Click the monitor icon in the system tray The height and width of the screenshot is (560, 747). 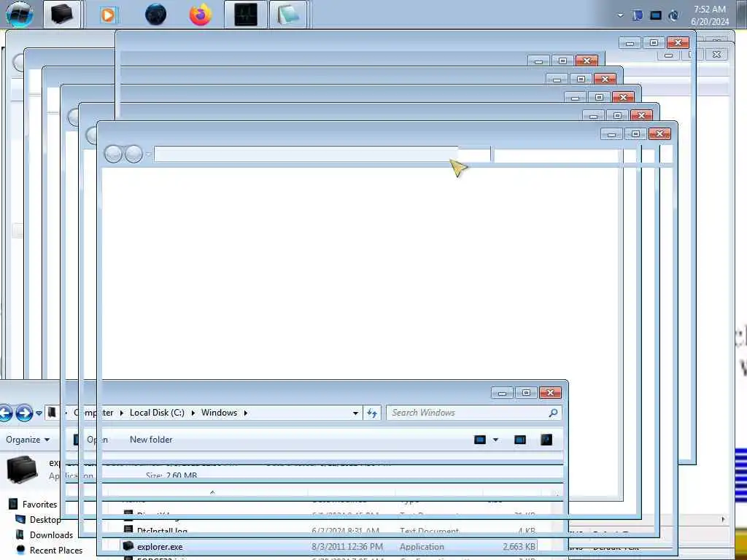tap(656, 15)
